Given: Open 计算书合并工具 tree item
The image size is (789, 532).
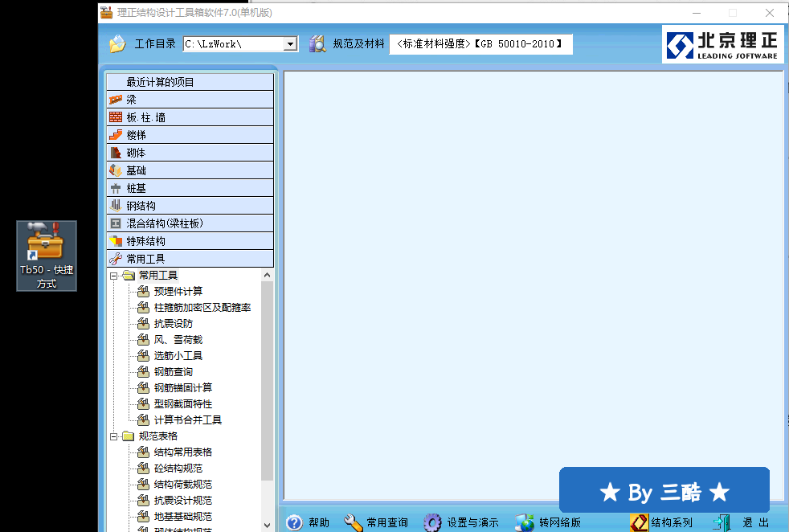Looking at the screenshot, I should coord(188,420).
